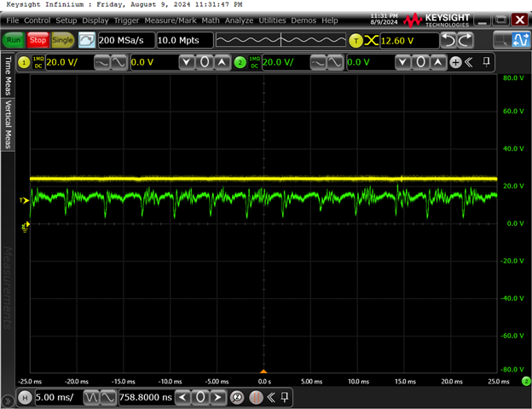
Task: Click the Undo arrow button
Action: 448,40
